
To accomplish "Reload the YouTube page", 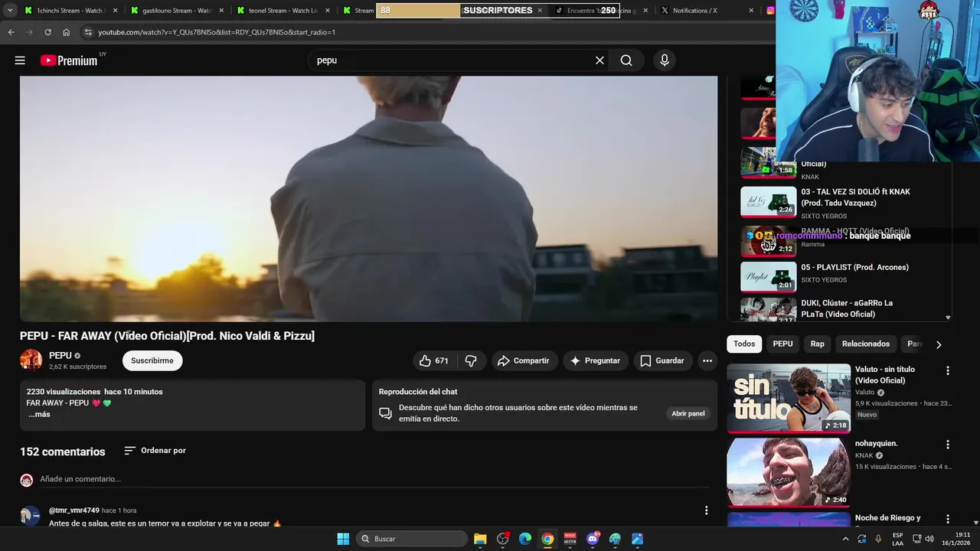I will coord(47,32).
